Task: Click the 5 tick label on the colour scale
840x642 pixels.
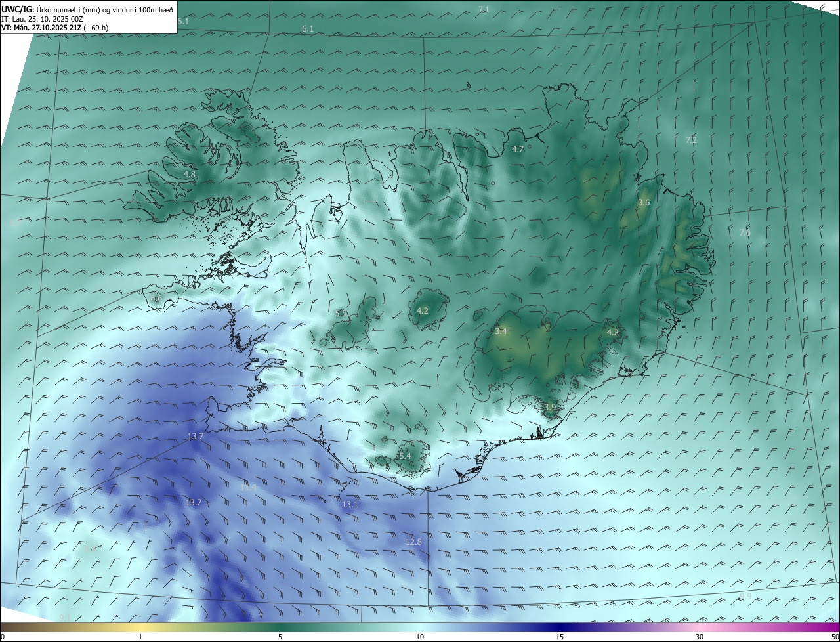Action: pyautogui.click(x=280, y=637)
